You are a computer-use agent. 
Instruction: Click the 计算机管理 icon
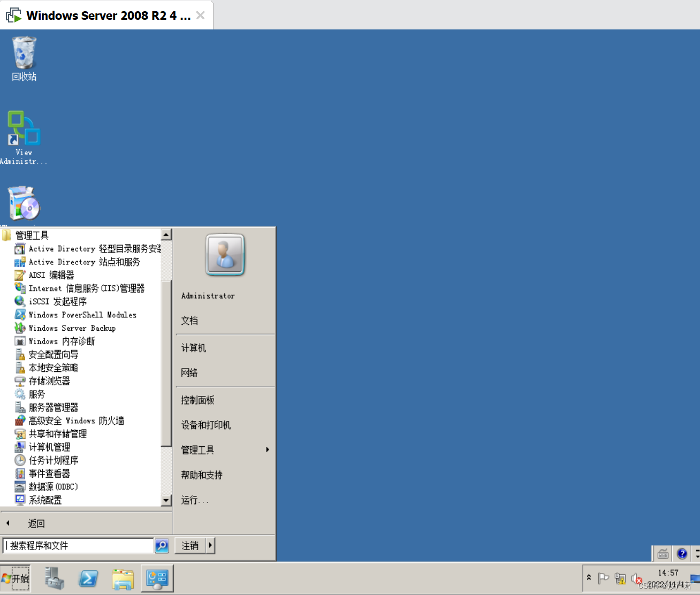(x=20, y=447)
